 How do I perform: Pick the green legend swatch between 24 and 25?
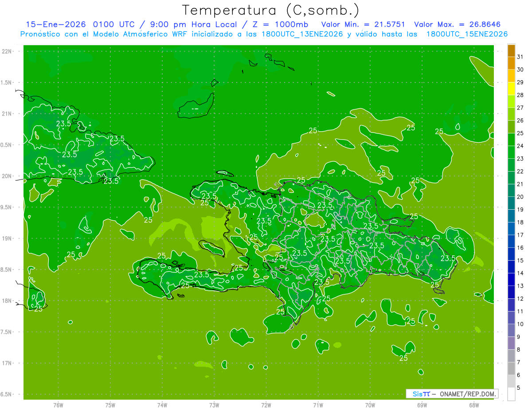511,140
